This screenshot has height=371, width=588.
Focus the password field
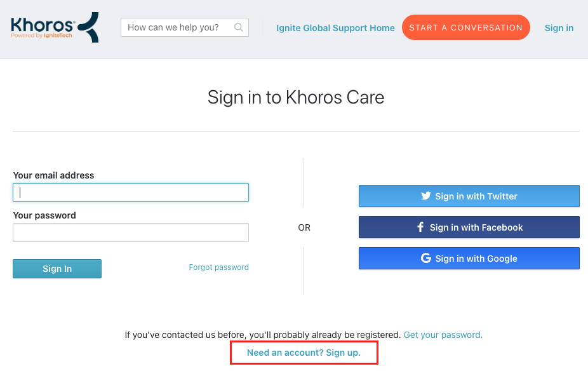[131, 233]
